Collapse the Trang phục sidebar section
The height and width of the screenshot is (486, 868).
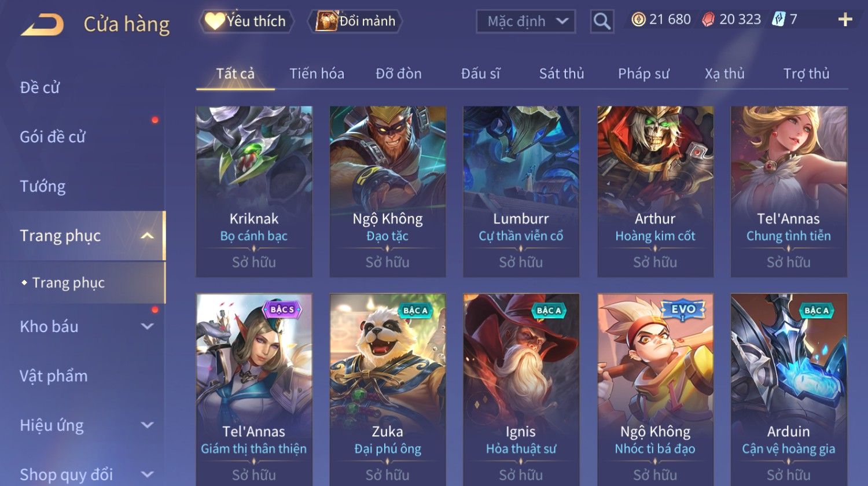click(148, 235)
